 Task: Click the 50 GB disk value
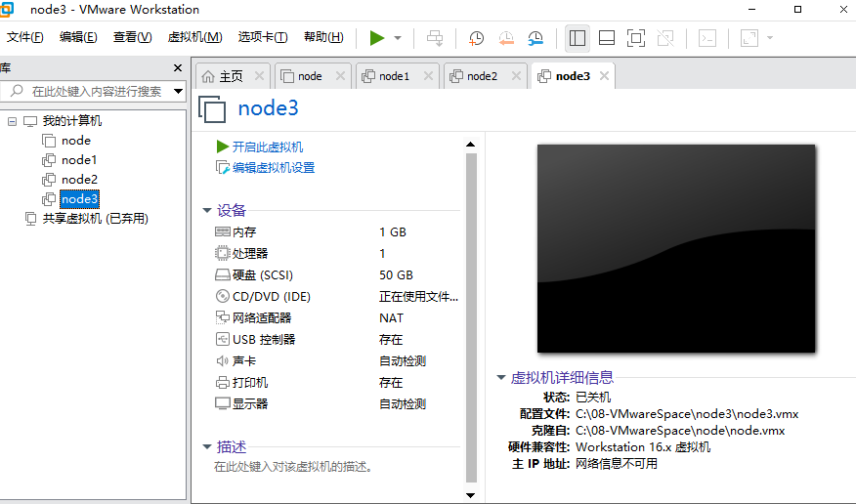coord(396,274)
